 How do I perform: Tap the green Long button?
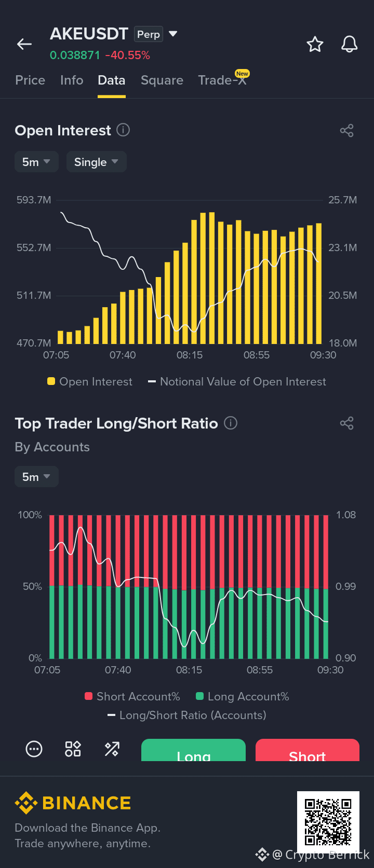[x=193, y=750]
